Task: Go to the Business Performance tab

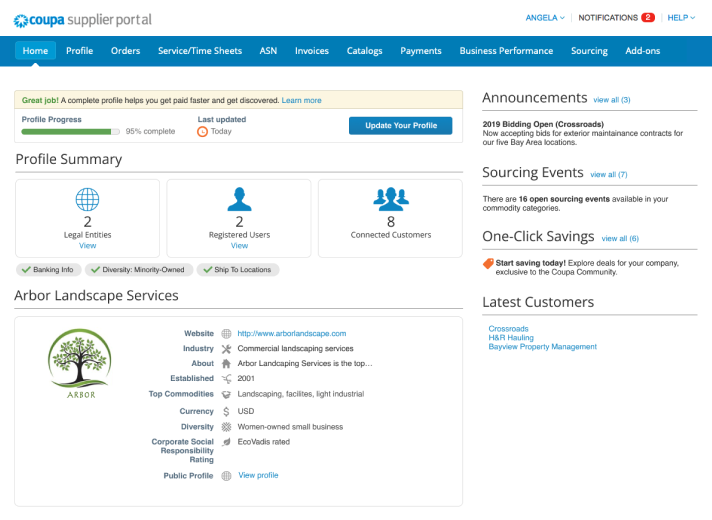Action: (x=506, y=51)
